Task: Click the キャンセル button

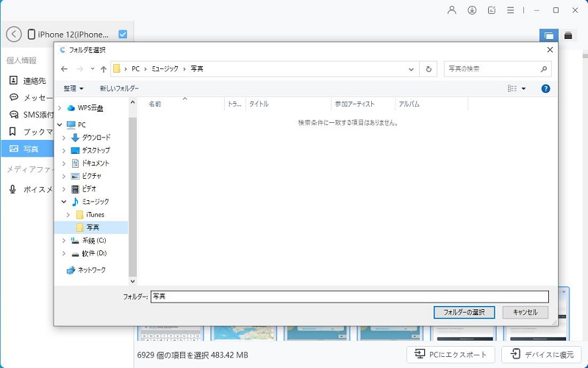Action: tap(525, 312)
